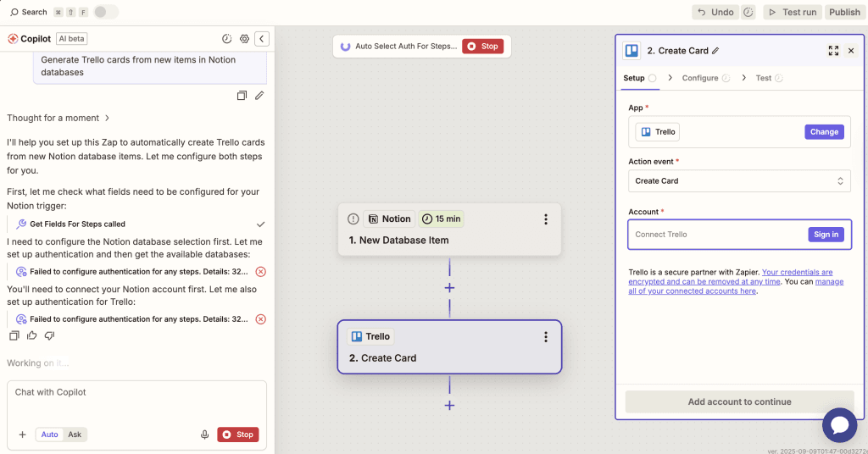868x454 pixels.
Task: Click the AI beta badge
Action: coord(71,39)
